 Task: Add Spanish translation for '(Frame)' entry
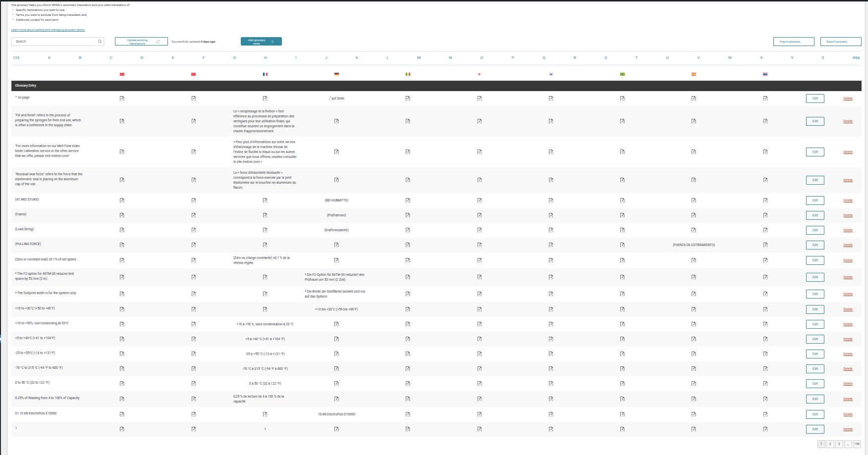click(694, 215)
